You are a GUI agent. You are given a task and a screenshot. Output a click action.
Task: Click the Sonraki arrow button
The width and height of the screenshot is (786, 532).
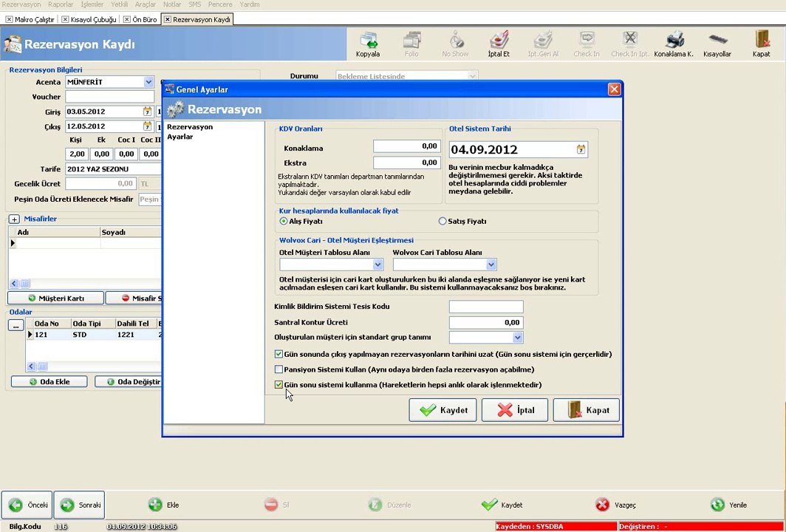[x=79, y=505]
